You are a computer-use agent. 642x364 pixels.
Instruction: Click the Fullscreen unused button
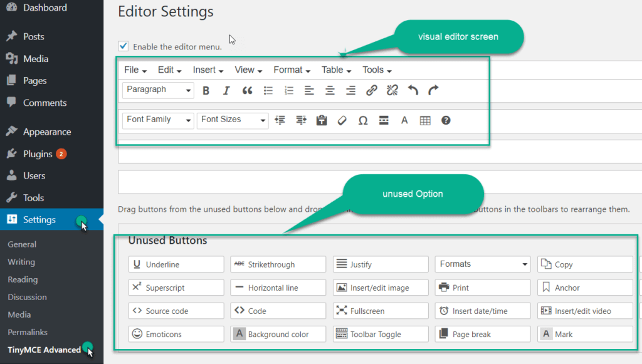[x=381, y=310]
